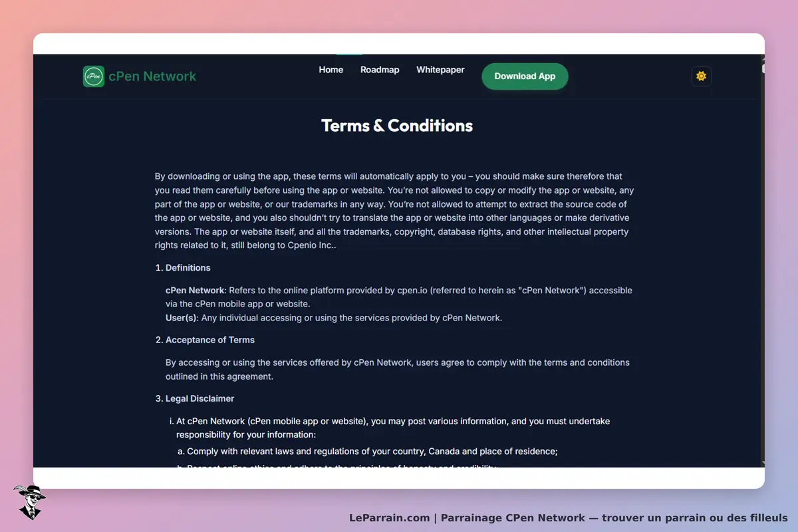Image resolution: width=798 pixels, height=532 pixels.
Task: Click the "2. Acceptance of Terms" heading
Action: (205, 340)
